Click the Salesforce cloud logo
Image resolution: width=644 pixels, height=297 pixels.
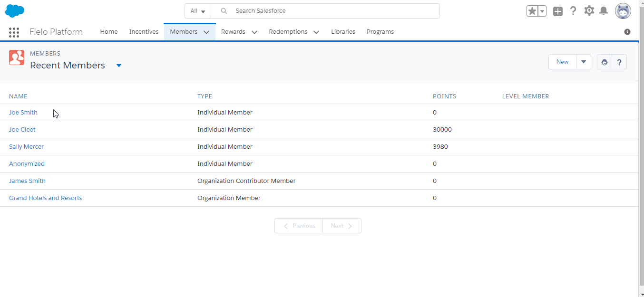click(x=15, y=10)
